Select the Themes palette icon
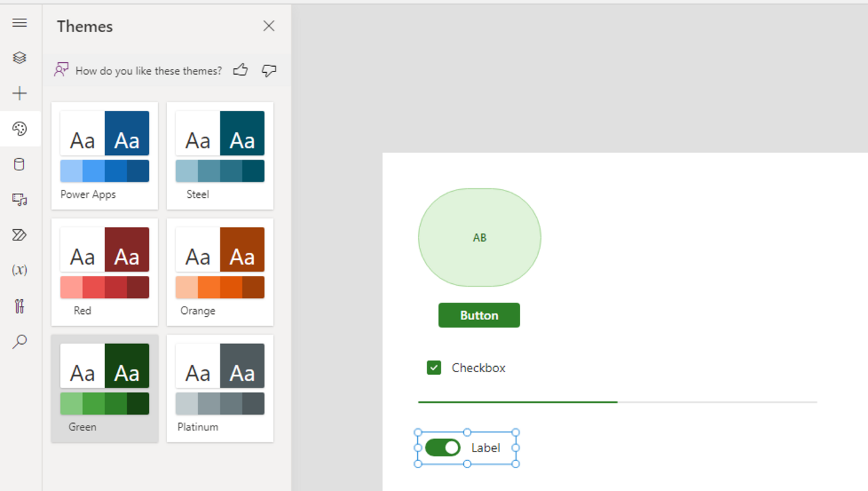 pyautogui.click(x=19, y=129)
